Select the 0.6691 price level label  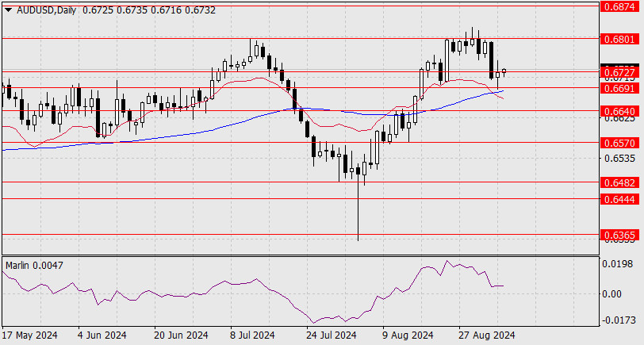(620, 88)
